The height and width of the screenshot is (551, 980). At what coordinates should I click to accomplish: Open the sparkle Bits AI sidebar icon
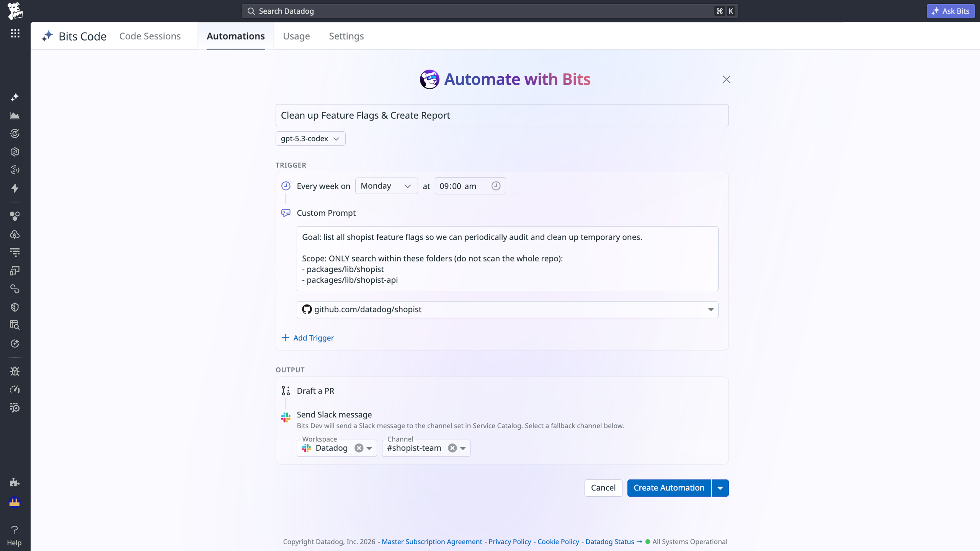coord(15,97)
